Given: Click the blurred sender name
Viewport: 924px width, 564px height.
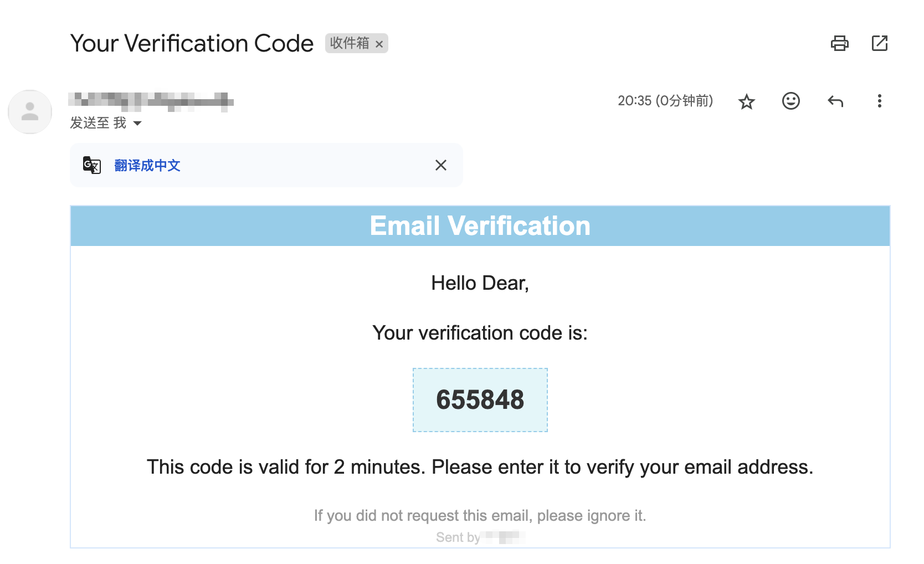Looking at the screenshot, I should coord(151,101).
